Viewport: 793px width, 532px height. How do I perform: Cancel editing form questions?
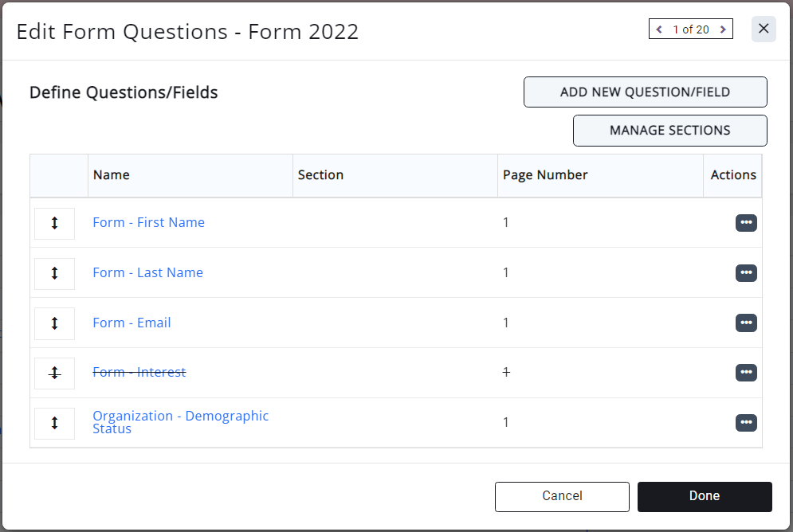coord(562,496)
